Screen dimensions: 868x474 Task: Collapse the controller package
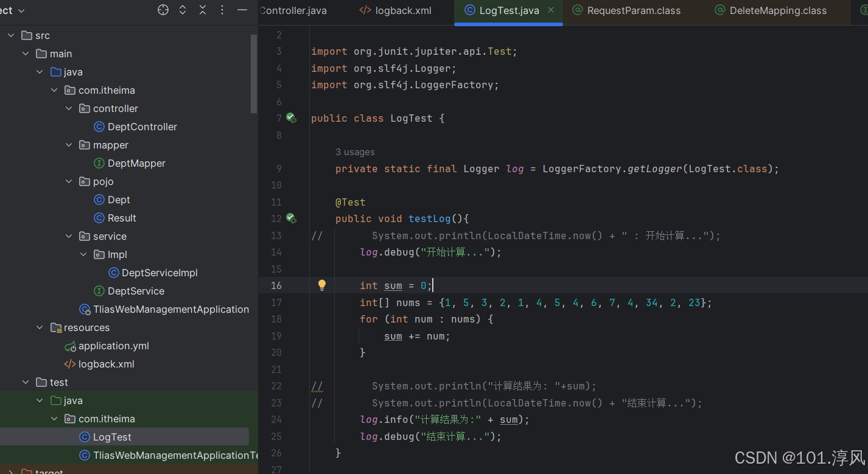coord(69,108)
